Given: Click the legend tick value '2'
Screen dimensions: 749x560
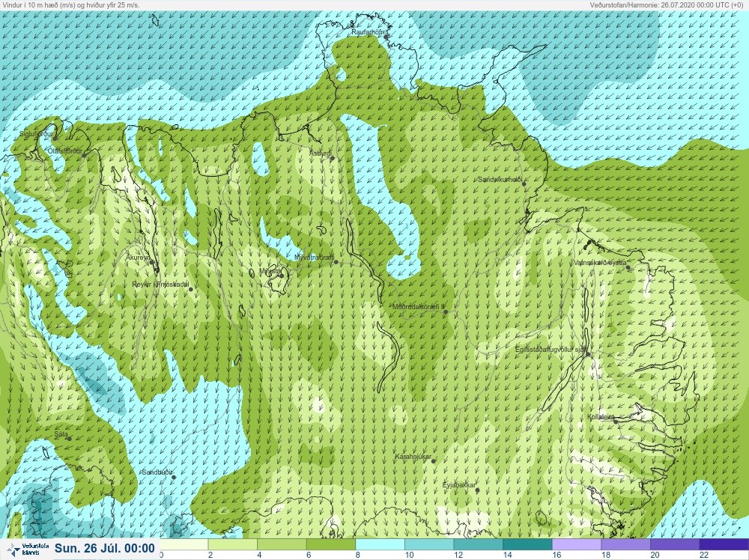Looking at the screenshot, I should [x=210, y=555].
